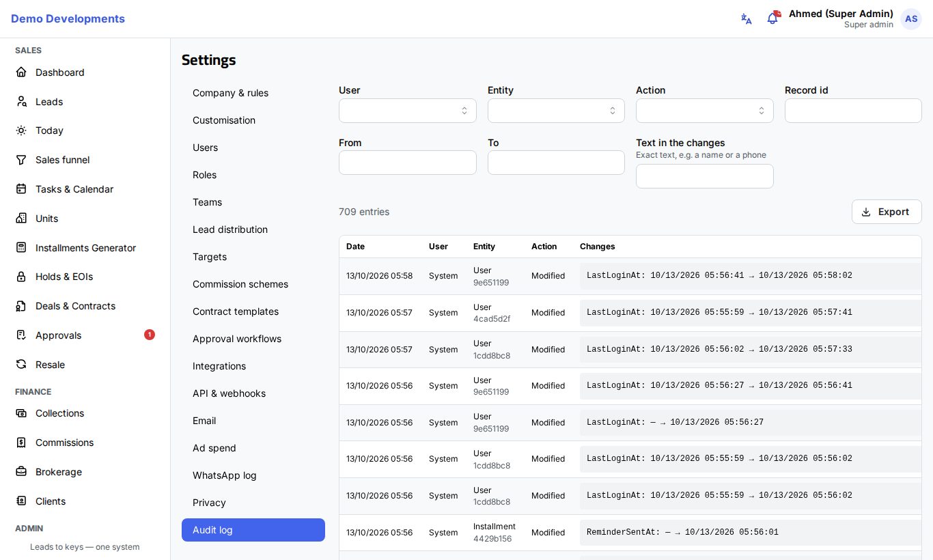The width and height of the screenshot is (933, 560).
Task: Export the audit log entries
Action: click(887, 212)
